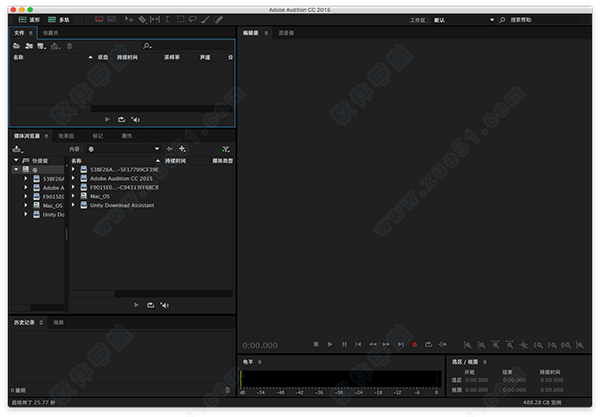Screen dimensions: 600x417
Task: Click the Play button in transport
Action: pyautogui.click(x=330, y=344)
